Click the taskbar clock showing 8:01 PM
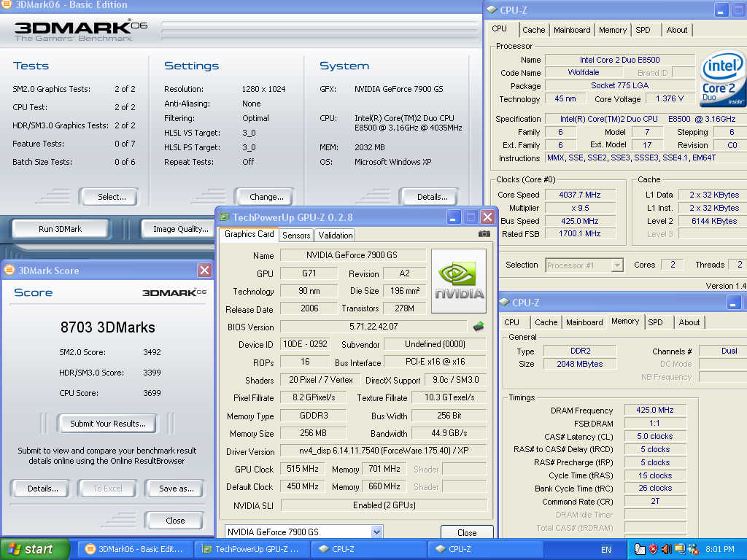 720,549
